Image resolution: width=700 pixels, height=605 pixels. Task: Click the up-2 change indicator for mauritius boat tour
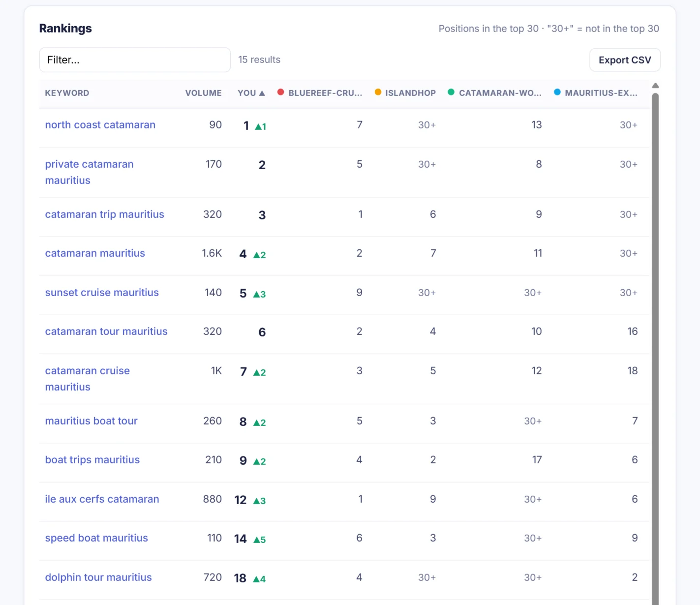(260, 423)
